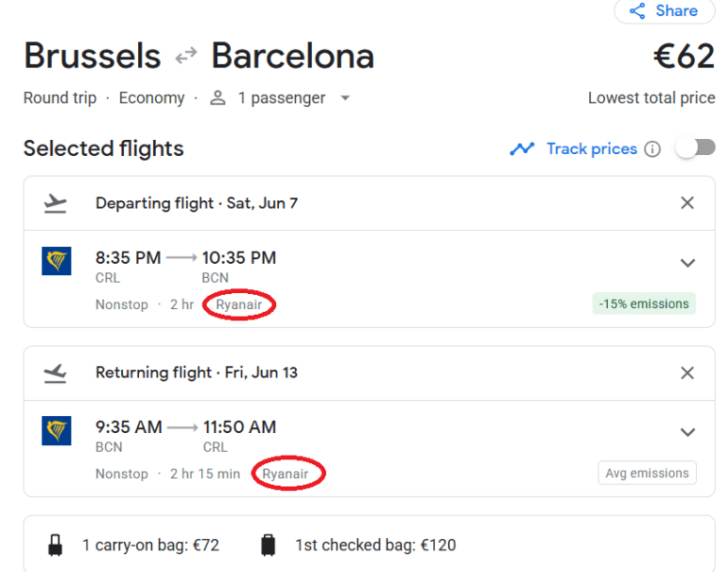Toggle the Track prices switch
This screenshot has height=572, width=728.
695,148
